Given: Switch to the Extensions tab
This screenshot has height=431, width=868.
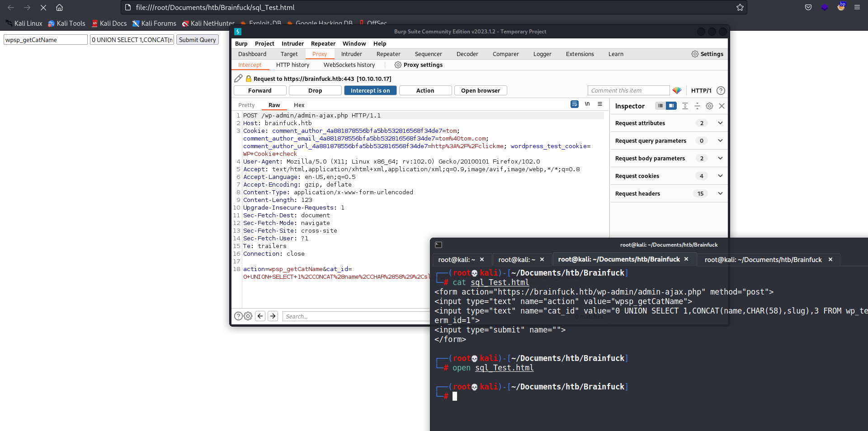Looking at the screenshot, I should pos(580,54).
